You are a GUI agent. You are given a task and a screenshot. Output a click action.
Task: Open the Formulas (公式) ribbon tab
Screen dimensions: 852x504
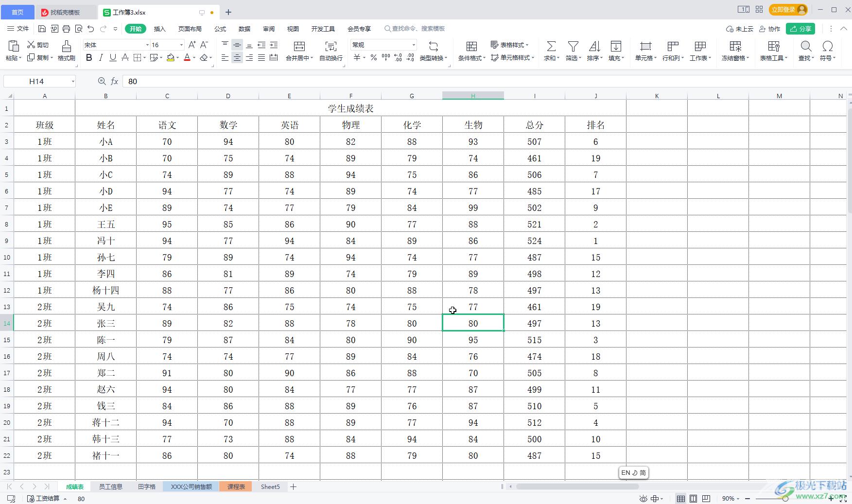220,29
